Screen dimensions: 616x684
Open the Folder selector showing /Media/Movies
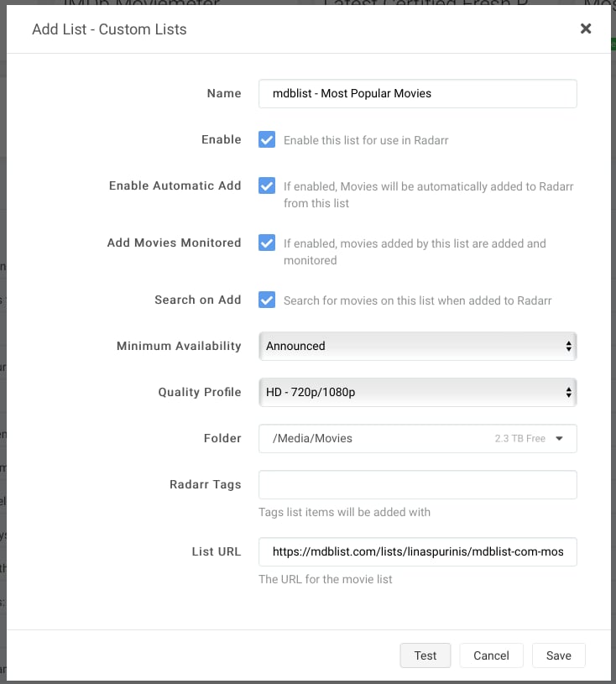pos(417,438)
